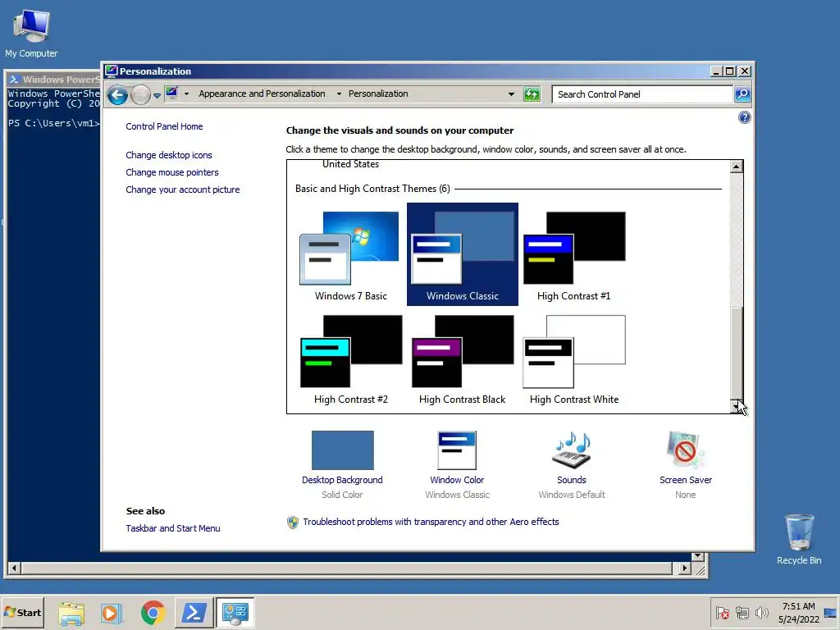Click the greyed forward navigation button
840x630 pixels.
(140, 95)
